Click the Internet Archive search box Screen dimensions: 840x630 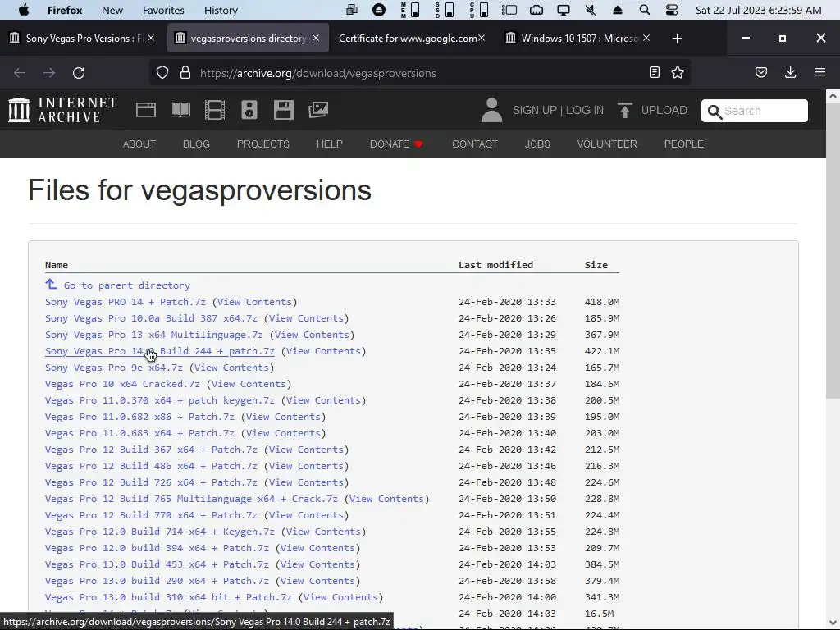(755, 111)
